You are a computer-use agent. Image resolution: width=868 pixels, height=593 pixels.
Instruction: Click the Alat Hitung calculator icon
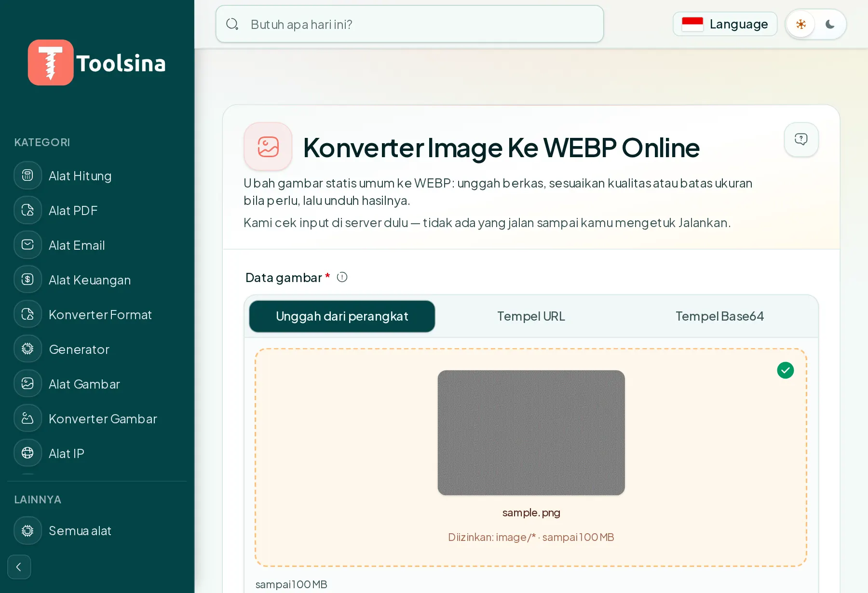tap(27, 175)
